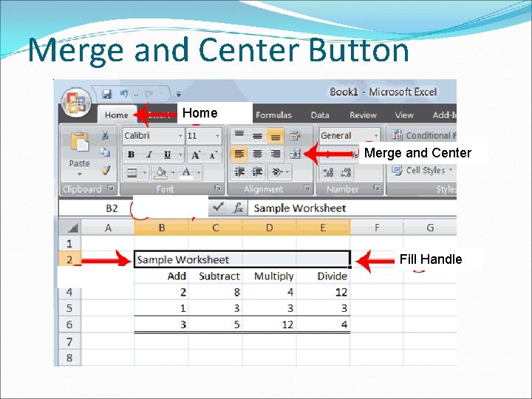532x399 pixels.
Task: Click the Increase Indent icon
Action: [x=258, y=172]
